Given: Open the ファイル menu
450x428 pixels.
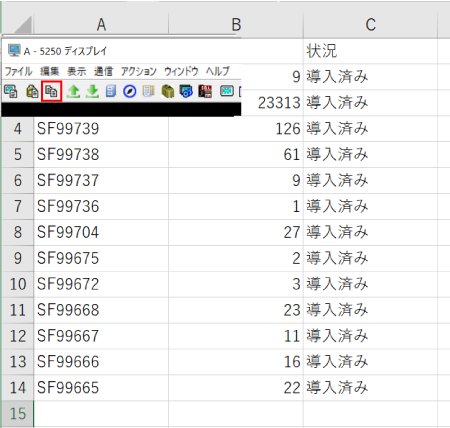Looking at the screenshot, I should (18, 71).
